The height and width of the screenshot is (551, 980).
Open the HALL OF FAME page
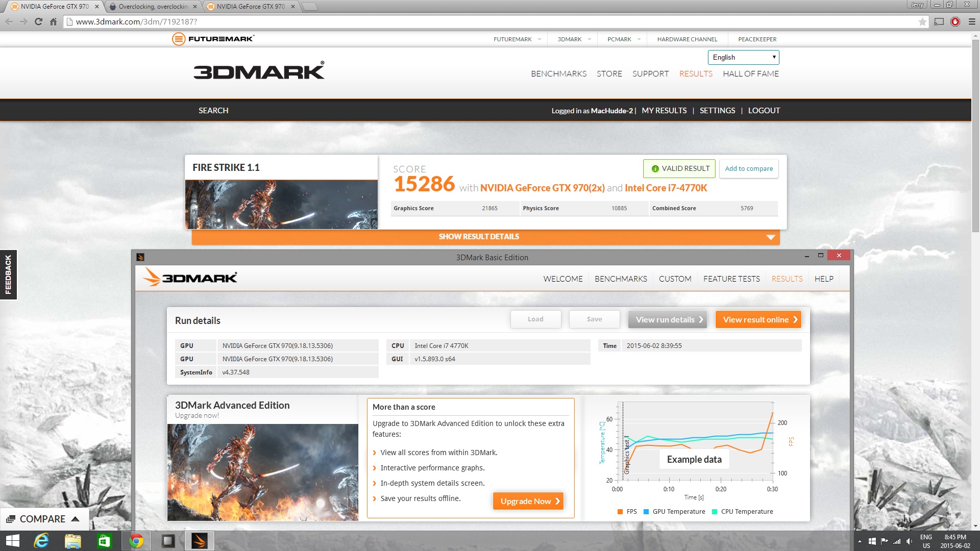751,73
